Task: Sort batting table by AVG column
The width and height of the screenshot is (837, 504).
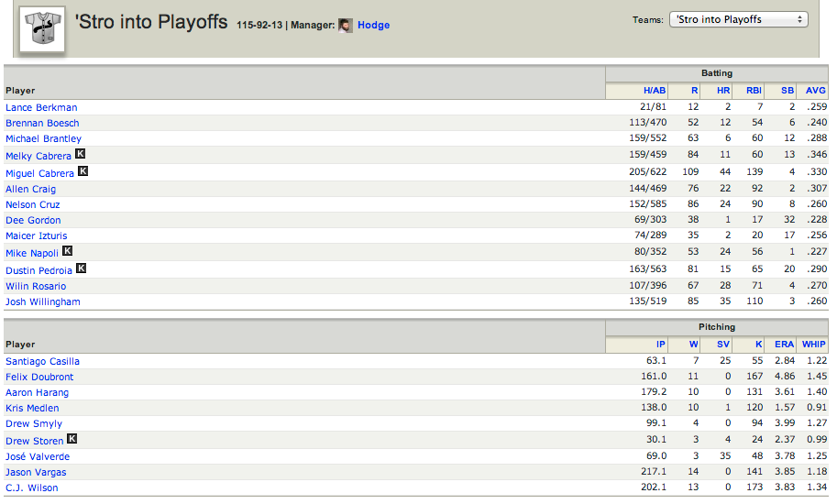Action: [816, 91]
